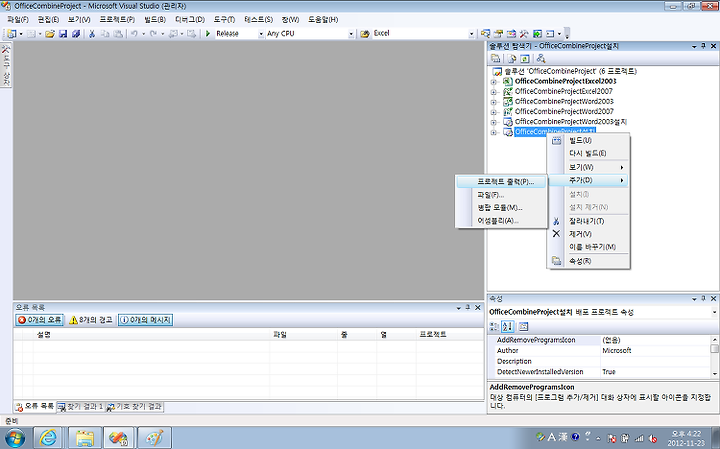Select the DetectNewerInstalledVersion property row
720x449 pixels.
pos(600,372)
